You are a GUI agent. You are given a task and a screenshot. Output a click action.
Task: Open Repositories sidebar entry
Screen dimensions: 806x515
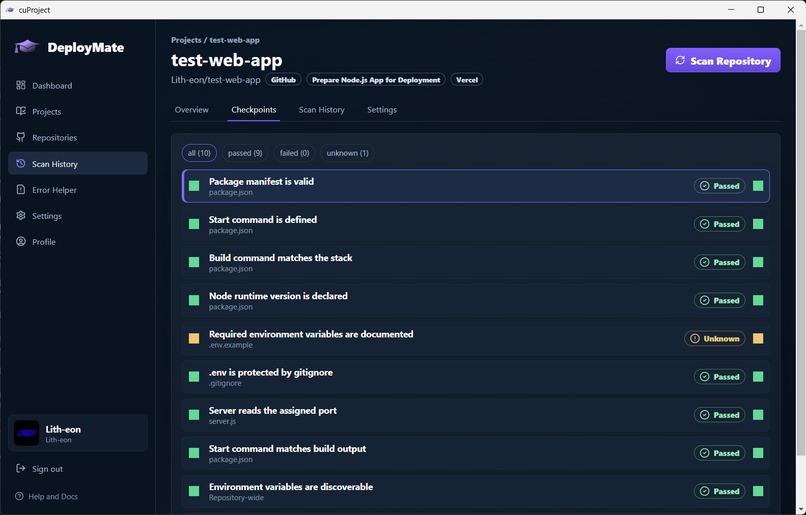tap(78, 138)
